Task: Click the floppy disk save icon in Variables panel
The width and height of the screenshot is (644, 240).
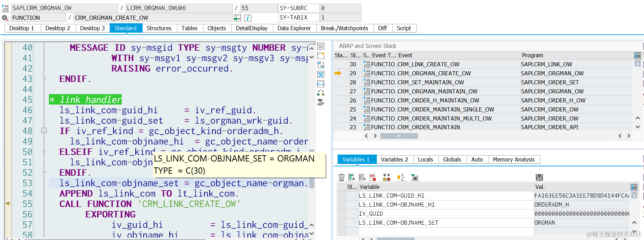Action: click(x=539, y=177)
